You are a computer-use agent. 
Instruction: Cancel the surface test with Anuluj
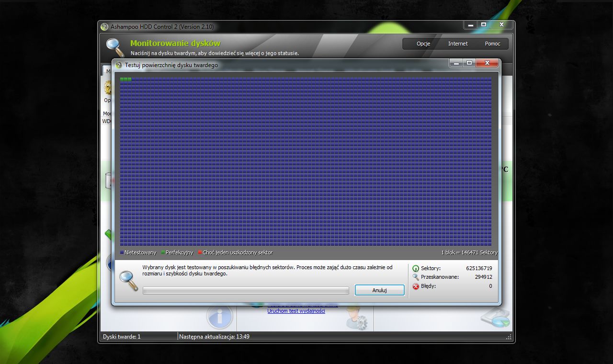pos(379,290)
